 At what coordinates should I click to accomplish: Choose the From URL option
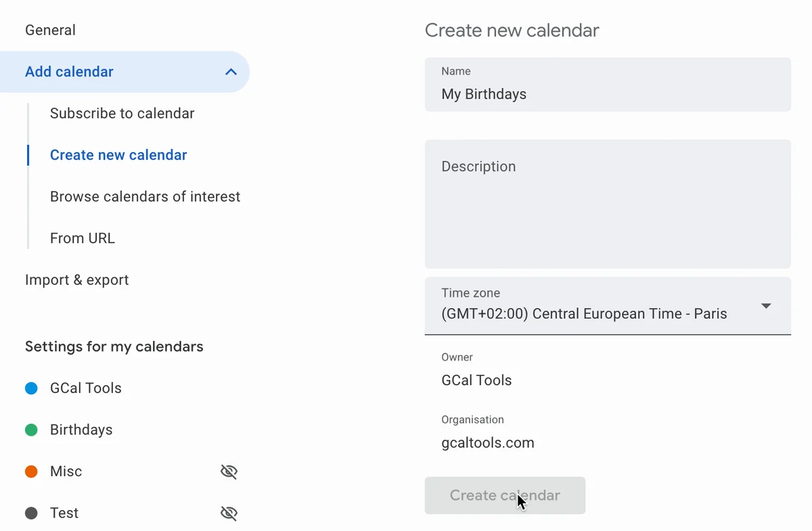click(x=83, y=238)
